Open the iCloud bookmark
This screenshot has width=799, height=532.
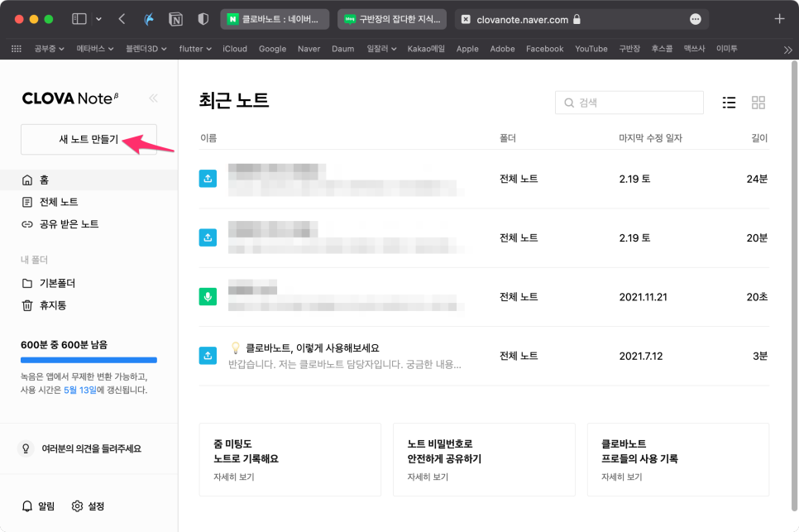coord(235,49)
